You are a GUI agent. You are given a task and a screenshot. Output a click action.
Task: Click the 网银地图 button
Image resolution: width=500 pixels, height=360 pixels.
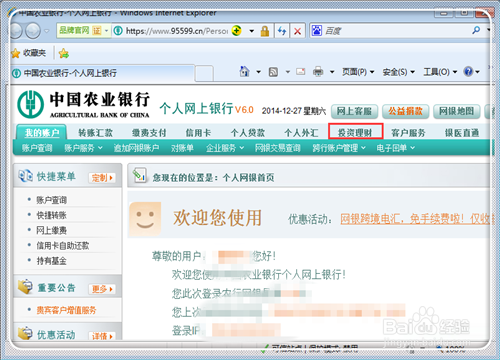coord(457,111)
